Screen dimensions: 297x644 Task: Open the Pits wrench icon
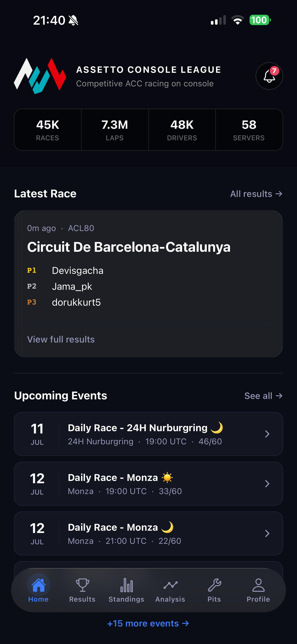click(x=214, y=585)
